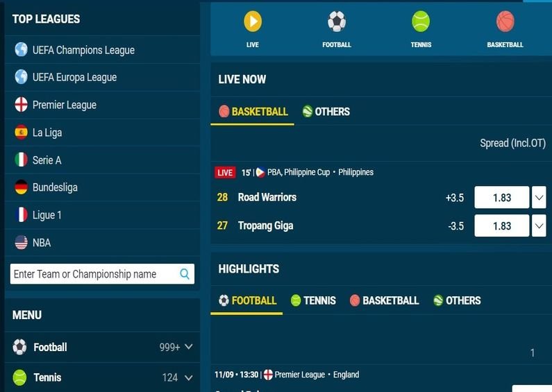This screenshot has height=392, width=552.
Task: Click the Road Warriors team name
Action: 267,197
